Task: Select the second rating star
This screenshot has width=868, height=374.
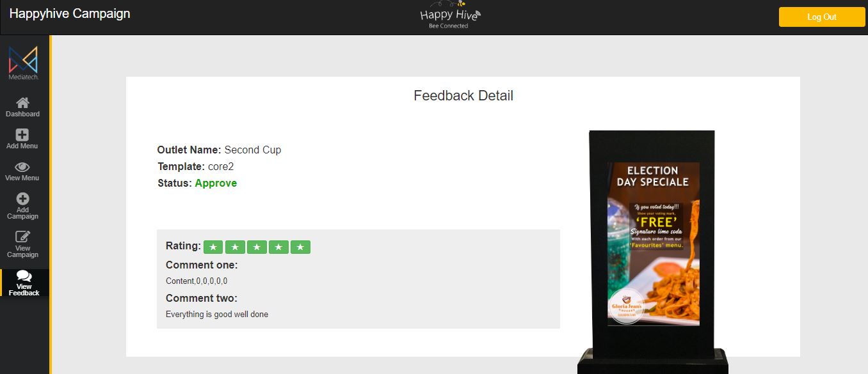Action: tap(235, 247)
